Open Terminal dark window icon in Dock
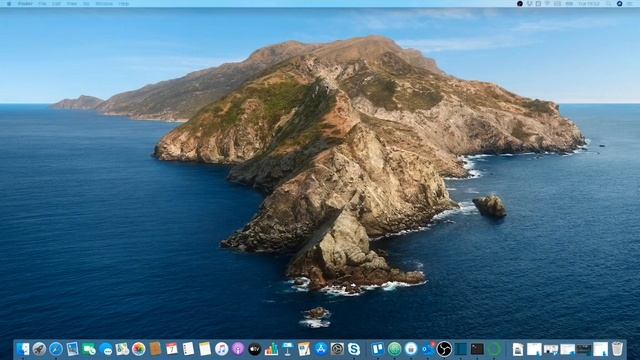 point(477,349)
